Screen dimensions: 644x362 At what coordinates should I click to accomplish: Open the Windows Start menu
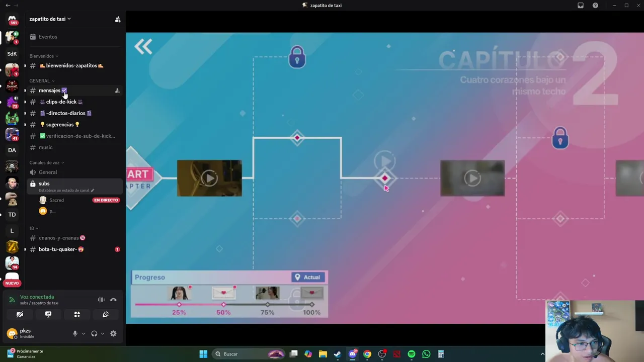[203, 354]
